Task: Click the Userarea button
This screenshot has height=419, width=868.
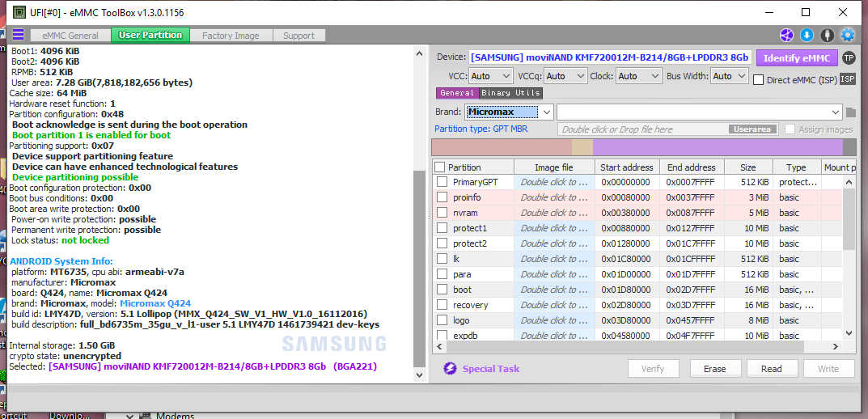Action: pos(752,129)
